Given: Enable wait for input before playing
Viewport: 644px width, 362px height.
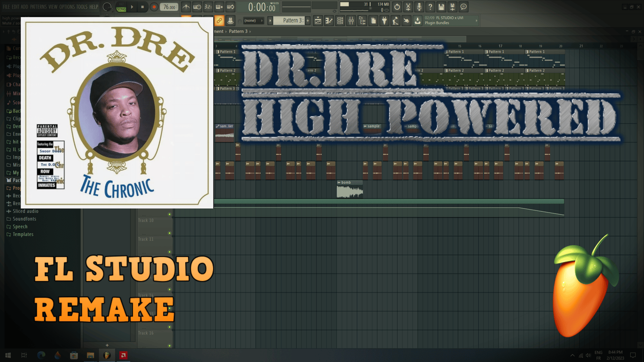Looking at the screenshot, I should 197,7.
